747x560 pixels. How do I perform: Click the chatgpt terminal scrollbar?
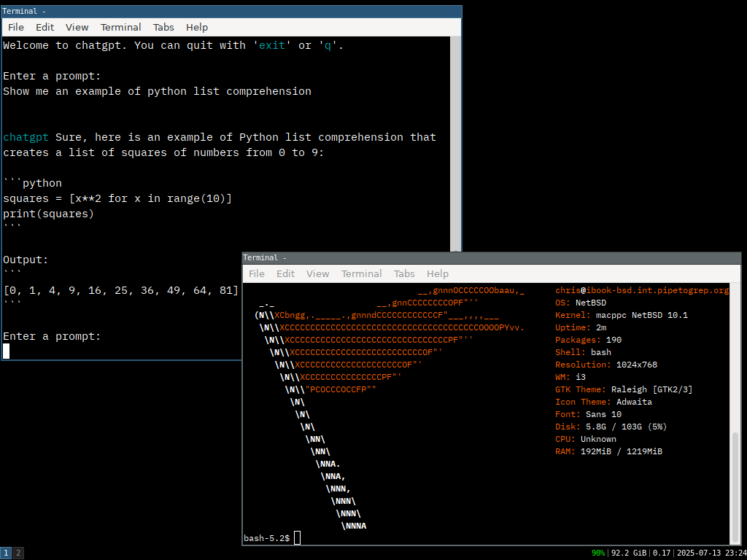[455, 144]
